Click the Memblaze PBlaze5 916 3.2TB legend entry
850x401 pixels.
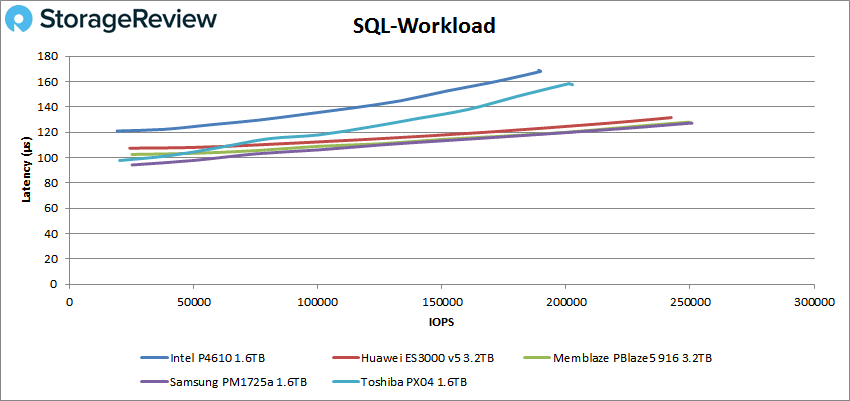point(617,358)
